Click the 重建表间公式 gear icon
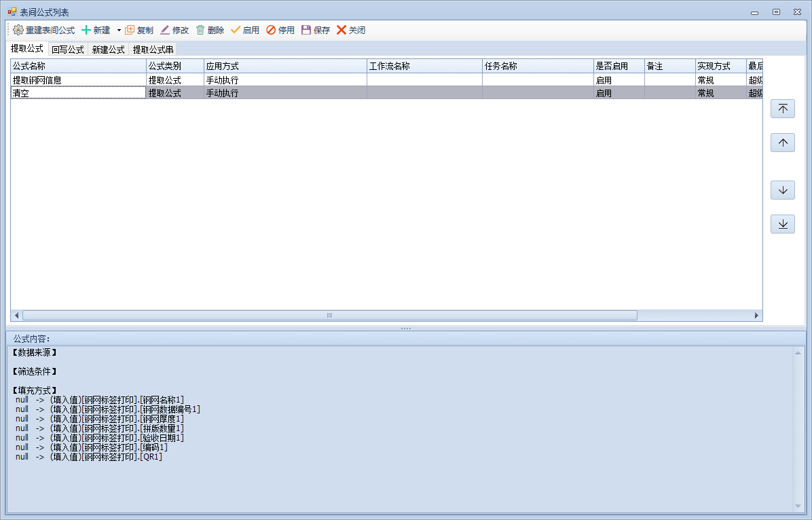The height and width of the screenshot is (520, 812). (18, 31)
